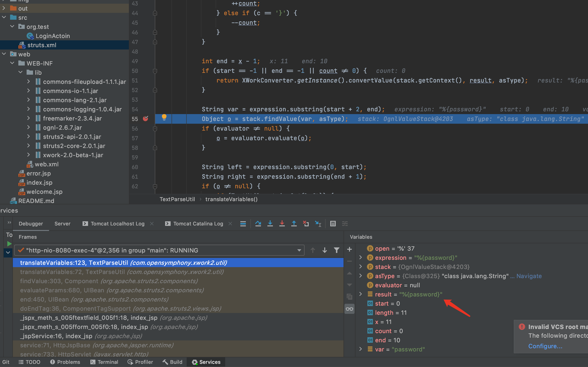Image resolution: width=588 pixels, height=367 pixels.
Task: Select frame findValue:303, Component
Action: coord(178,281)
